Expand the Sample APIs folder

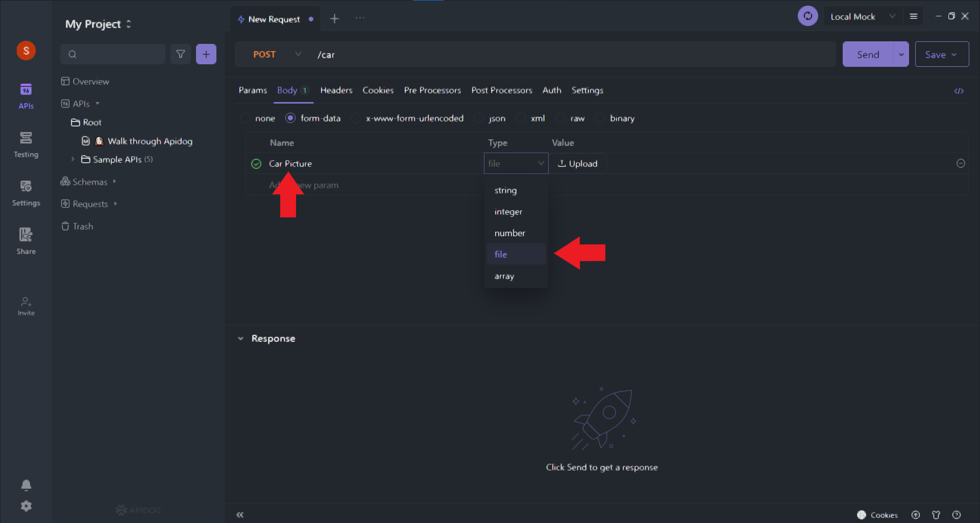pos(72,159)
